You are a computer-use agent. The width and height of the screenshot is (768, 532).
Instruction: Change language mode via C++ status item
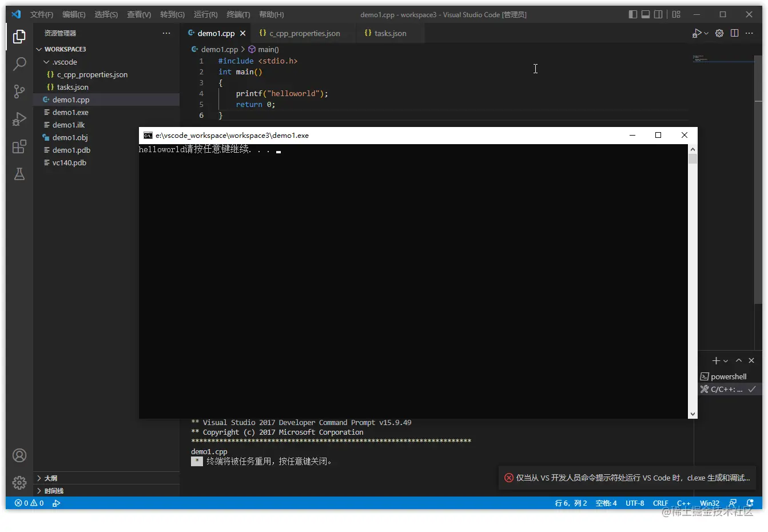click(684, 503)
